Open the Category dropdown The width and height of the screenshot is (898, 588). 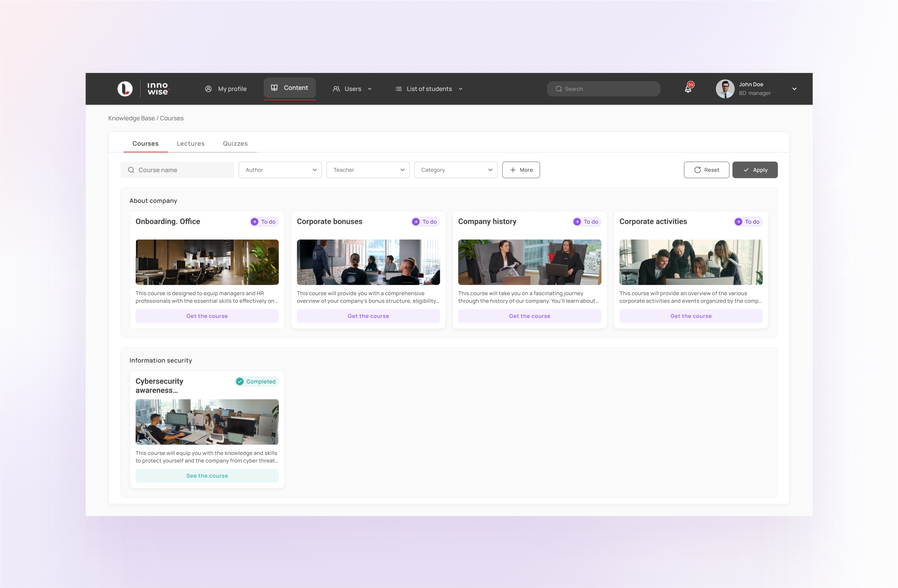pos(456,170)
